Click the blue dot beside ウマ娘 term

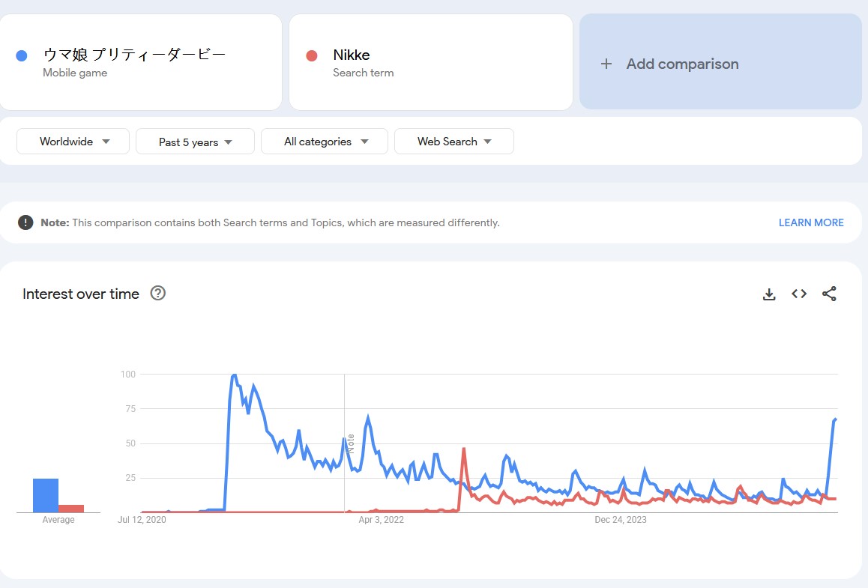pos(22,56)
